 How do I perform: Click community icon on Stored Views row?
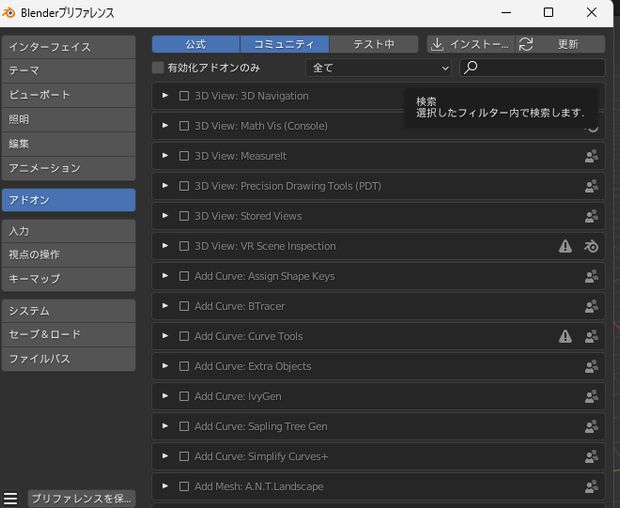click(591, 216)
